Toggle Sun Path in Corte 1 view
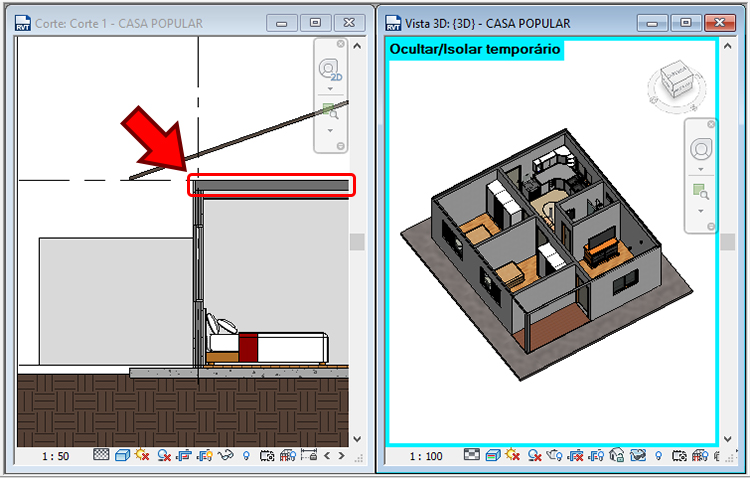The image size is (750, 478). point(142,454)
